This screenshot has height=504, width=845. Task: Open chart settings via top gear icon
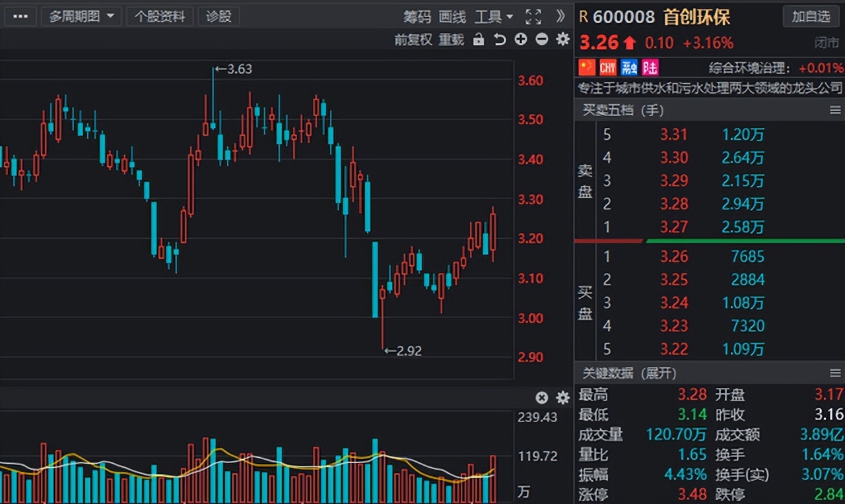pyautogui.click(x=562, y=40)
